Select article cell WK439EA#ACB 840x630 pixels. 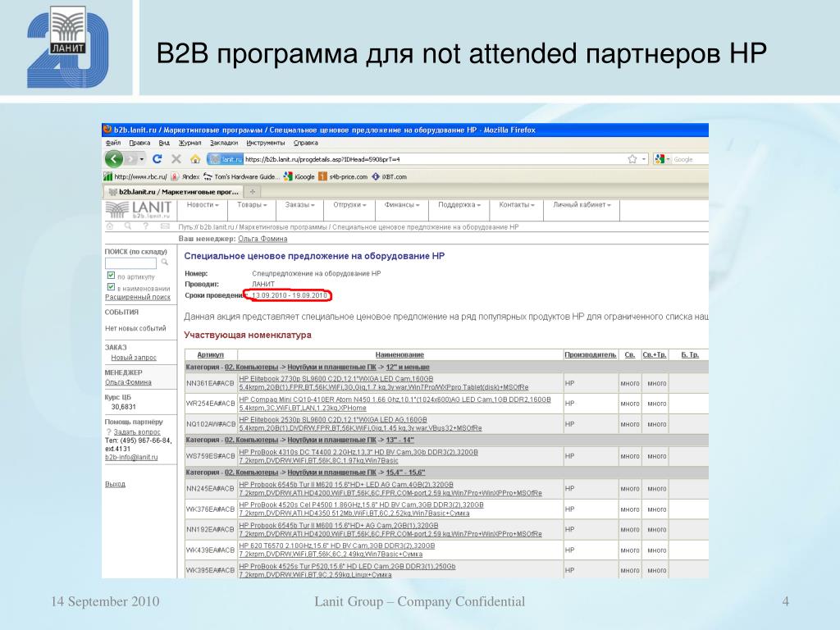(210, 550)
